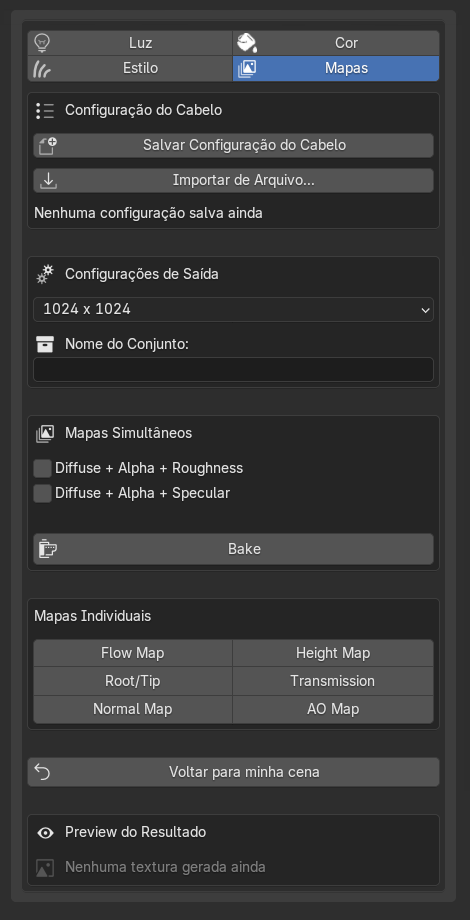Open the Cor tab
Viewport: 470px width, 920px height.
click(x=336, y=43)
